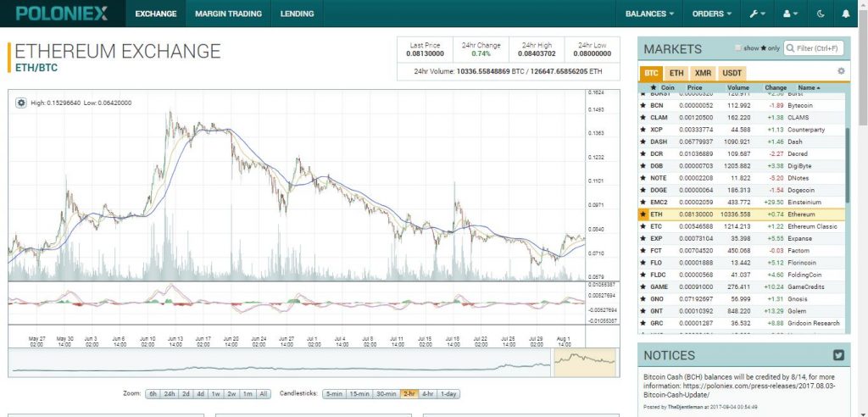Open the Margin Trading tab
Image resolution: width=868 pixels, height=417 pixels.
[x=228, y=14]
